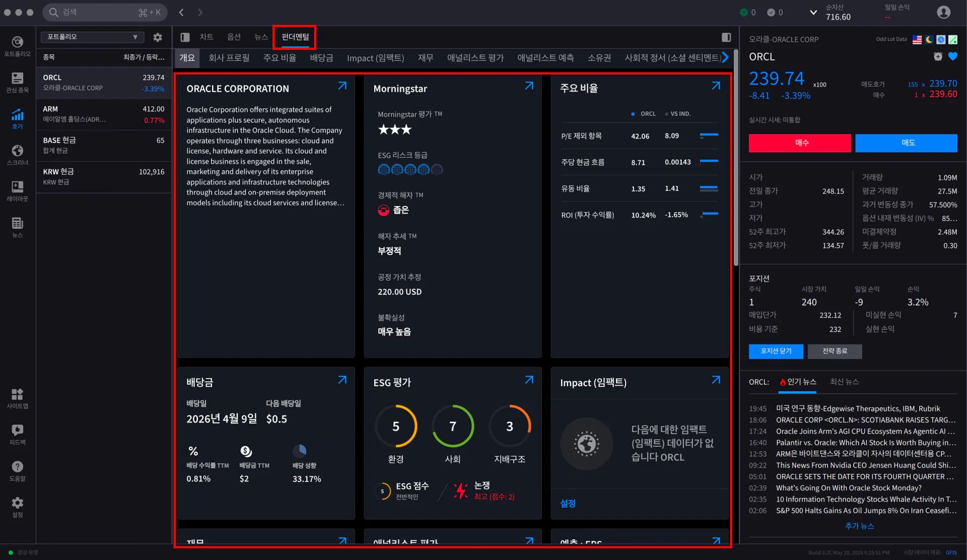Go back with the left navigation arrow
Screen dimensions: 967x560
(181, 12)
